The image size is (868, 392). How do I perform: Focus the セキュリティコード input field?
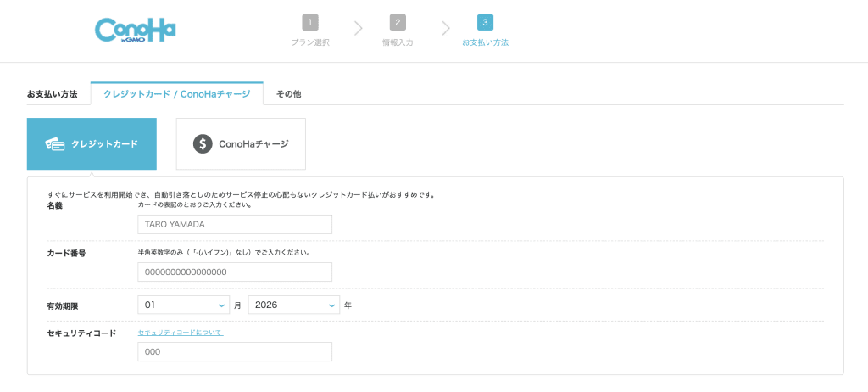pos(235,351)
